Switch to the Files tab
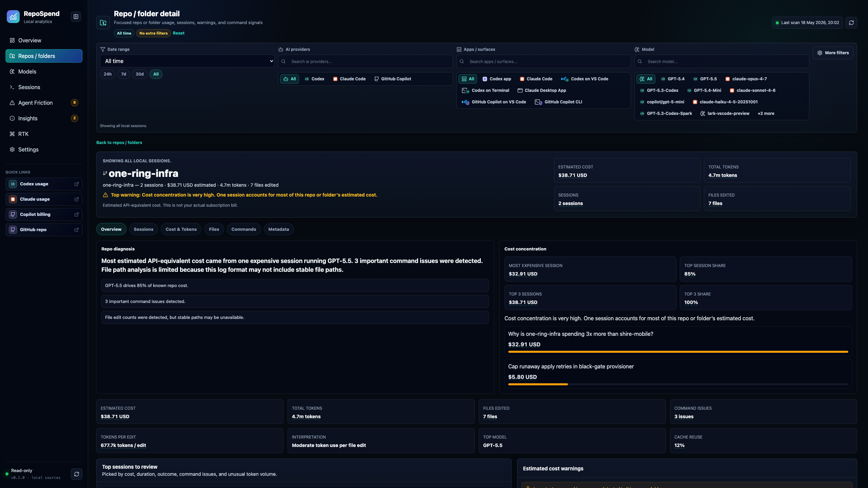 click(x=214, y=229)
